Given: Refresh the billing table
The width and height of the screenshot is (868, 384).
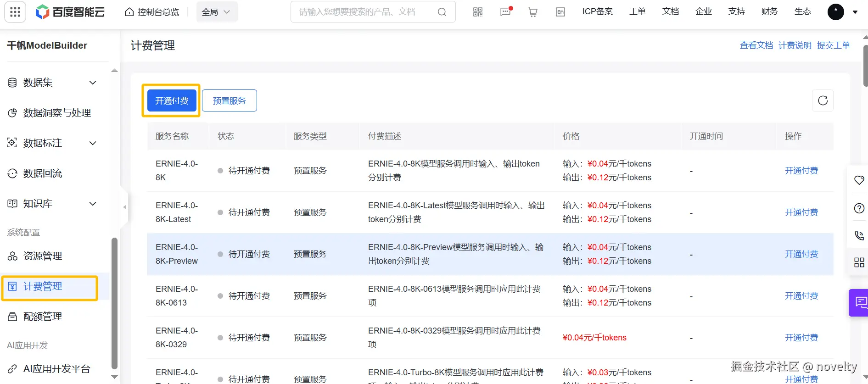Looking at the screenshot, I should click(823, 100).
